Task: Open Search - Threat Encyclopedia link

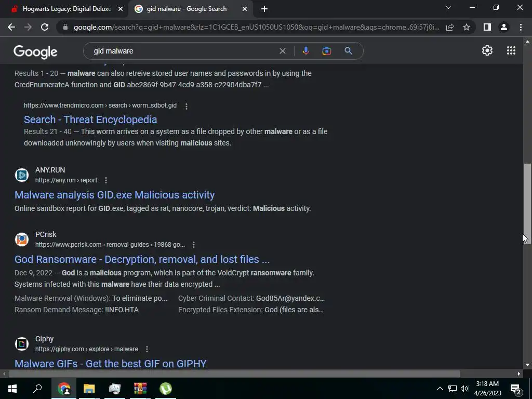Action: [x=90, y=119]
